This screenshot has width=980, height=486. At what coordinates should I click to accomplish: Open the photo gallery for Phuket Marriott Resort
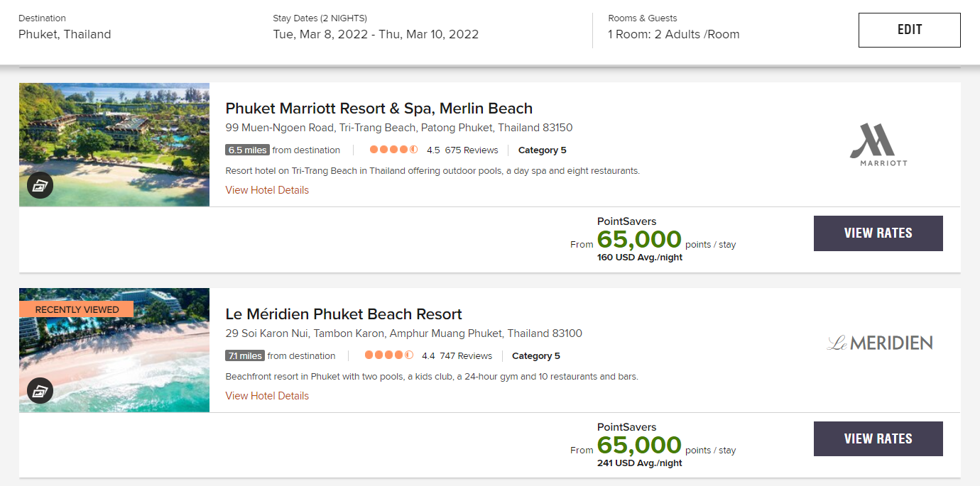40,184
